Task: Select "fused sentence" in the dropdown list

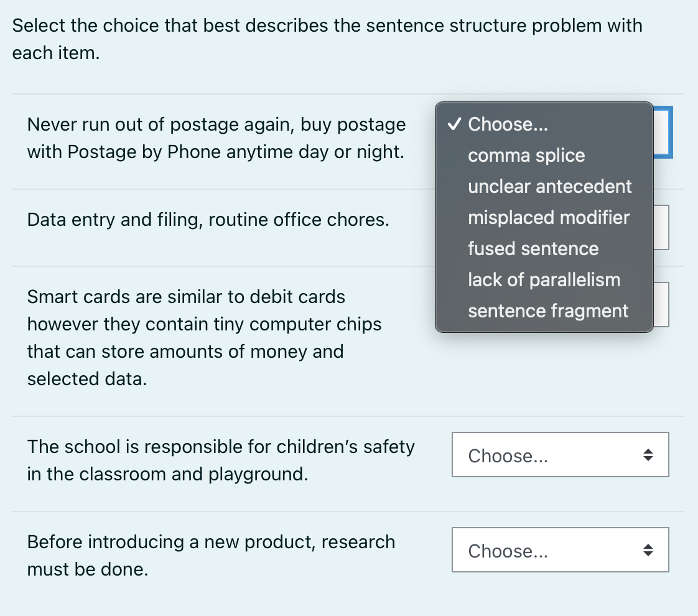Action: click(533, 249)
